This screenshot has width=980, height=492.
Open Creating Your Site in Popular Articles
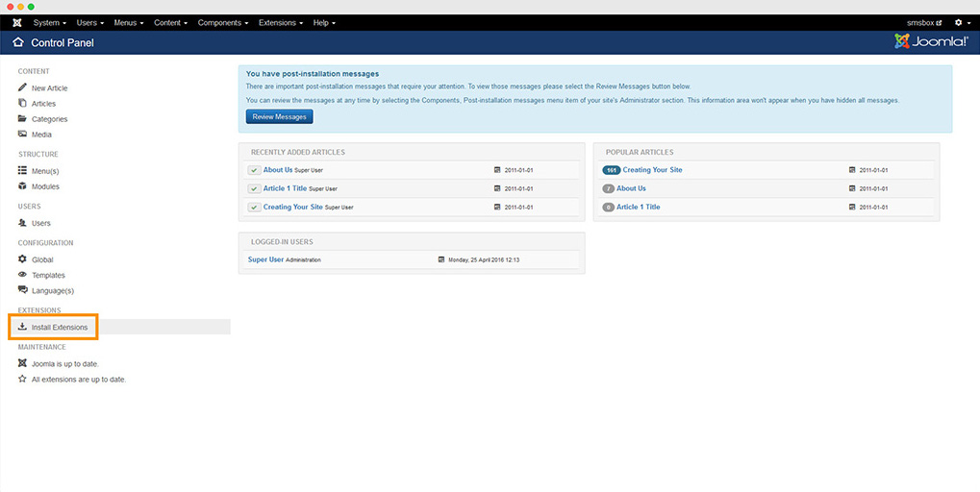[652, 170]
